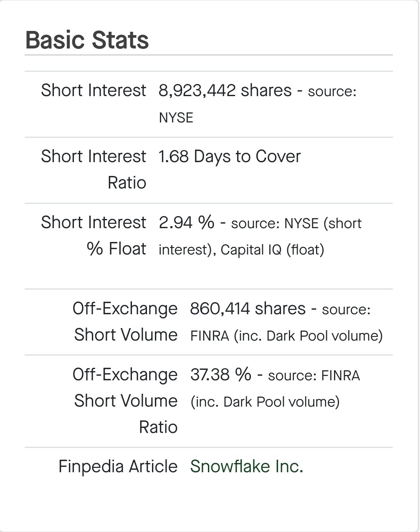This screenshot has height=532, width=420.
Task: Click the Basic Stats heading
Action: click(87, 40)
